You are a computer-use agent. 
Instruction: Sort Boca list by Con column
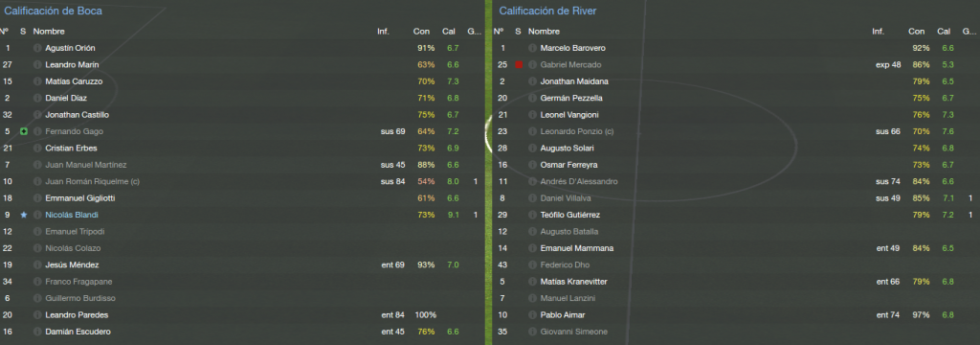(421, 32)
